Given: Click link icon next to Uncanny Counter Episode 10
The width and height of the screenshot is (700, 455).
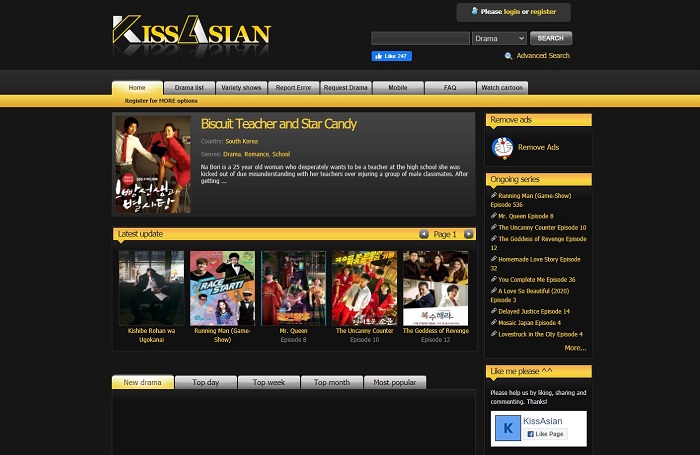Looking at the screenshot, I should tap(494, 227).
